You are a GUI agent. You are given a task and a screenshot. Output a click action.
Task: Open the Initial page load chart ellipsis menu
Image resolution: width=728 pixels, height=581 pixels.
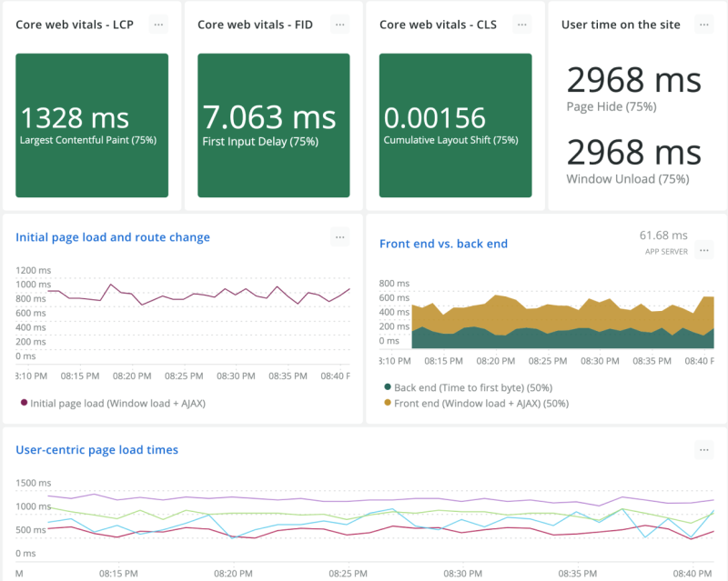(339, 237)
